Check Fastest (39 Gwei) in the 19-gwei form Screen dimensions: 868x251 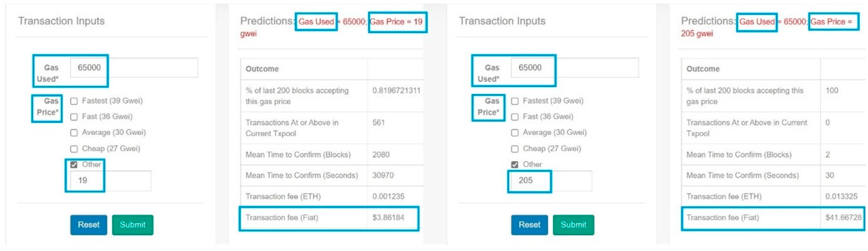click(74, 101)
